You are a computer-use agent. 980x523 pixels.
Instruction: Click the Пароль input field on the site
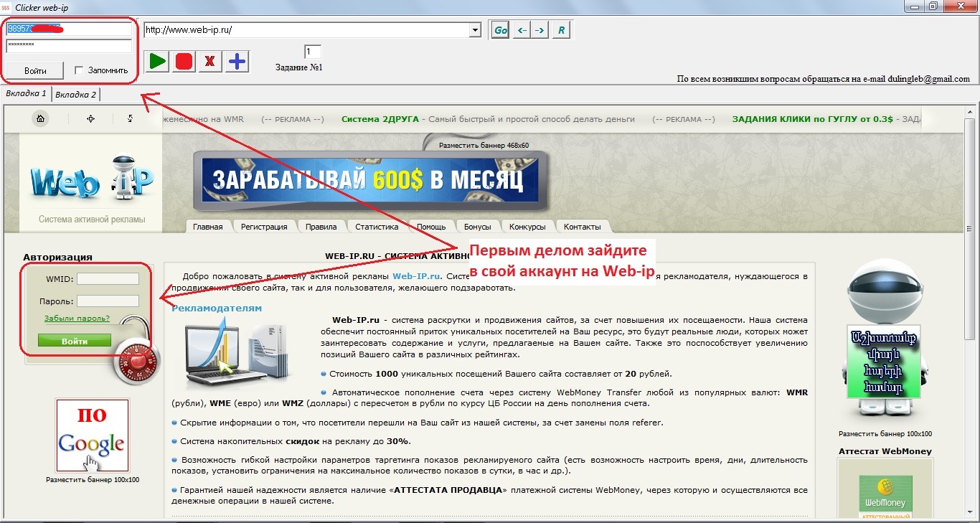(108, 301)
